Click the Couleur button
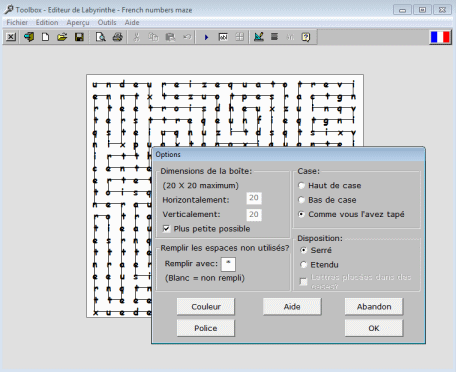The height and width of the screenshot is (372, 456). (206, 306)
